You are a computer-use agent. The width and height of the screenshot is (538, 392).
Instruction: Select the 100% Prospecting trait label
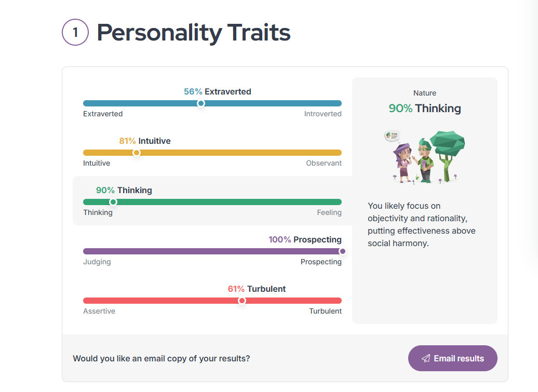click(305, 239)
